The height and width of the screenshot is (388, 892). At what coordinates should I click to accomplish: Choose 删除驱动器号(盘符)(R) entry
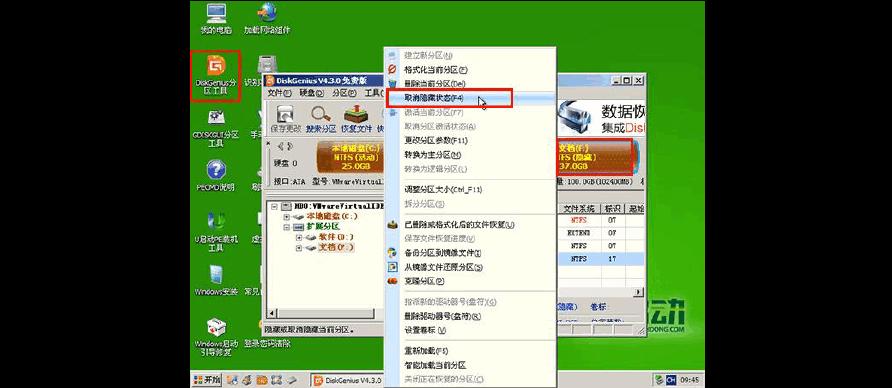click(x=470, y=316)
